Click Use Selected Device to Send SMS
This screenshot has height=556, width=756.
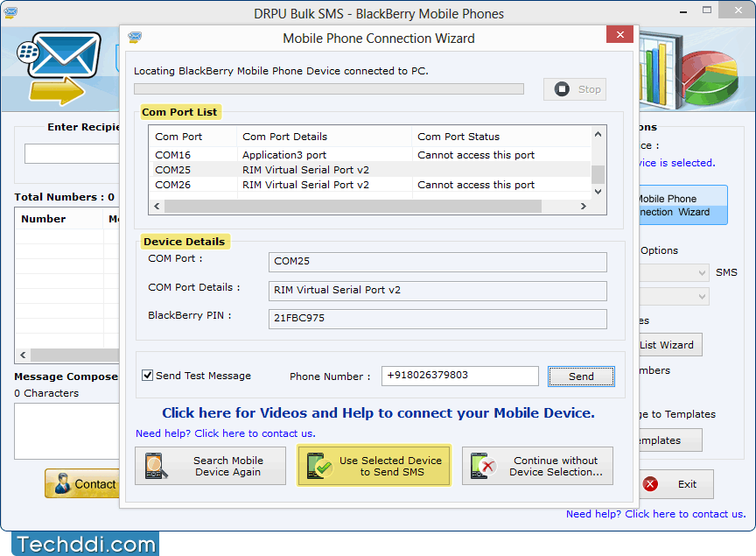[374, 466]
